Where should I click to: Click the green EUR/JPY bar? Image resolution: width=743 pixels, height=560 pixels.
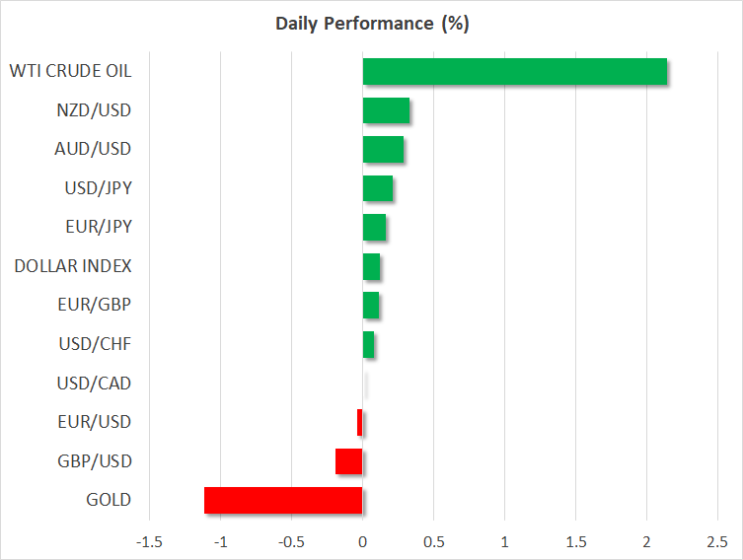point(374,228)
